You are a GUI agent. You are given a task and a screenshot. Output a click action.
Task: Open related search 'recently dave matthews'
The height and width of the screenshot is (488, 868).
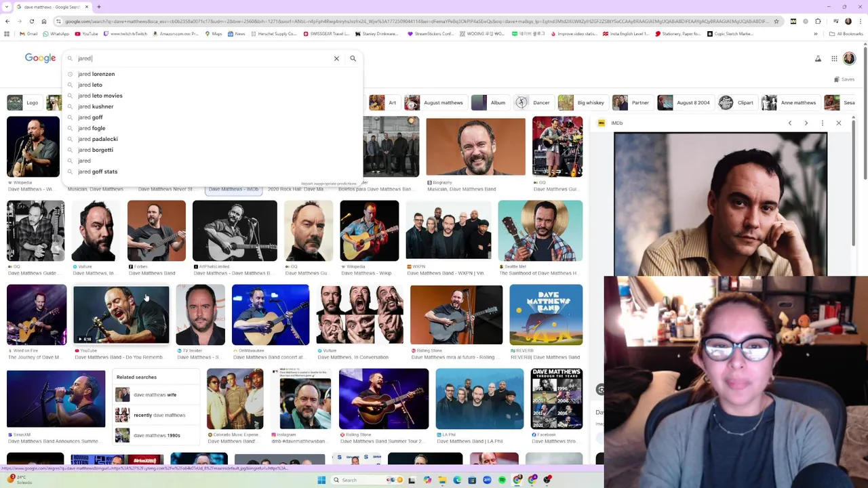point(156,415)
